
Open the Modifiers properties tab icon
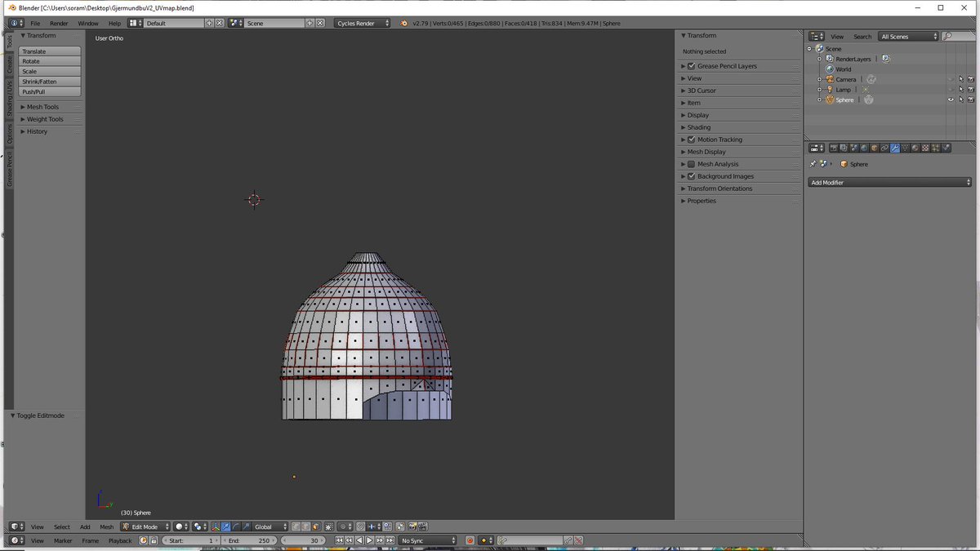[x=895, y=148]
